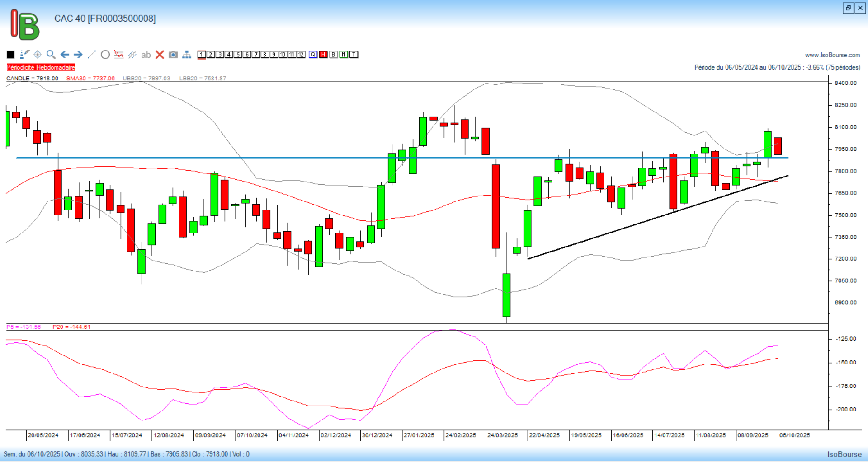The height and width of the screenshot is (462, 868).
Task: Pick the circle drawing tool
Action: click(x=105, y=55)
